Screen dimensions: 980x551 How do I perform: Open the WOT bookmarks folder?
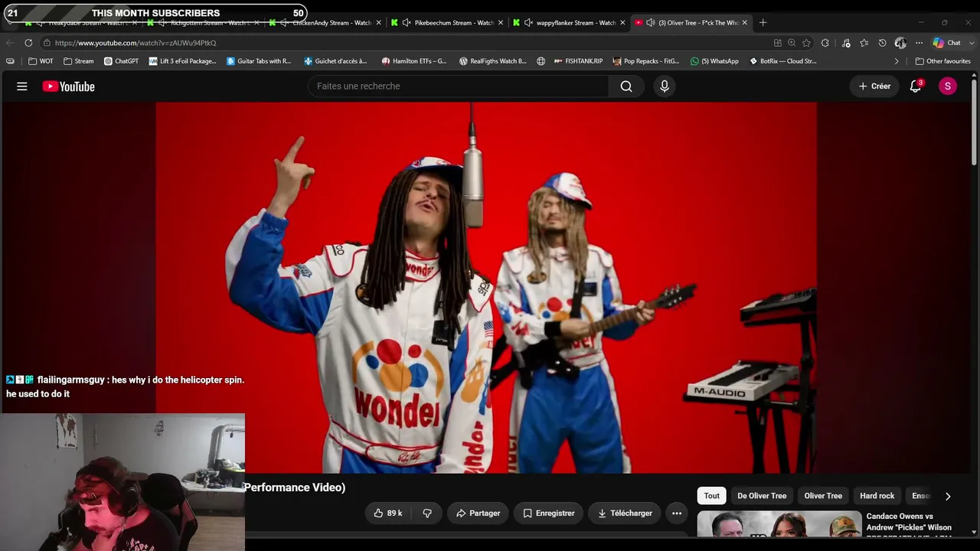click(41, 61)
